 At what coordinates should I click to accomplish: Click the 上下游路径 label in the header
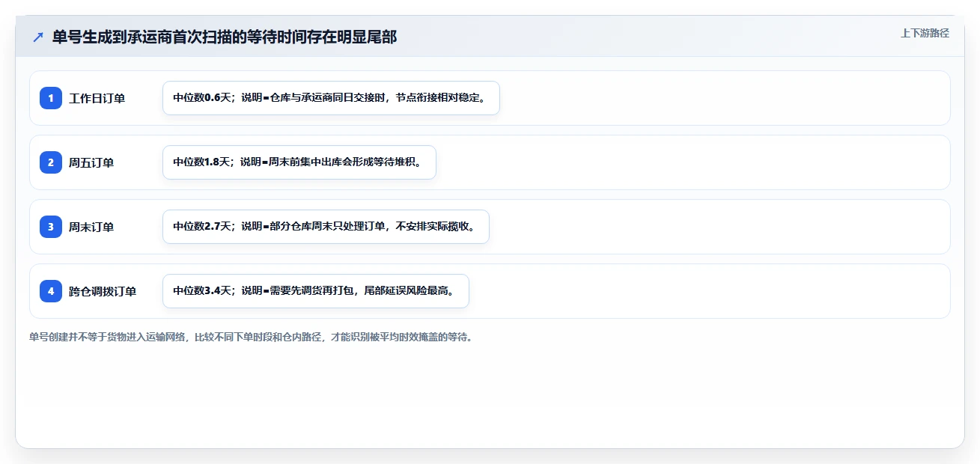[x=925, y=33]
